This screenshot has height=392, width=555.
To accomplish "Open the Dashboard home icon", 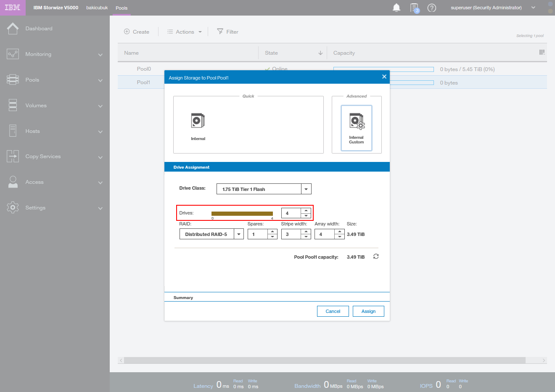I will pos(13,29).
